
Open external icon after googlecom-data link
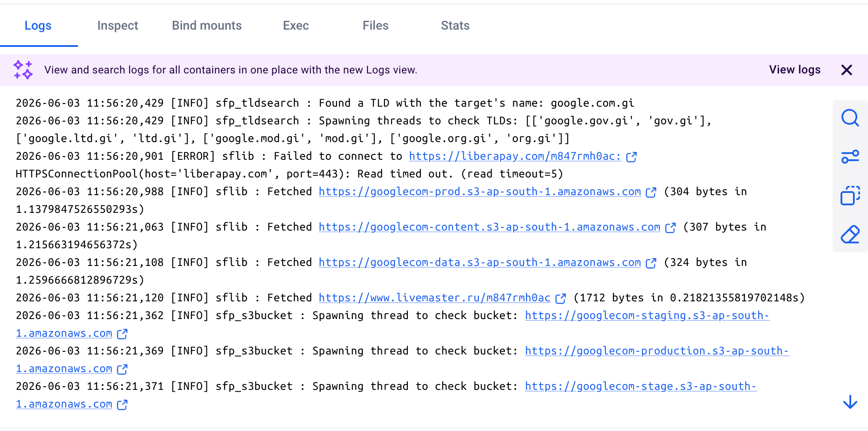click(651, 263)
